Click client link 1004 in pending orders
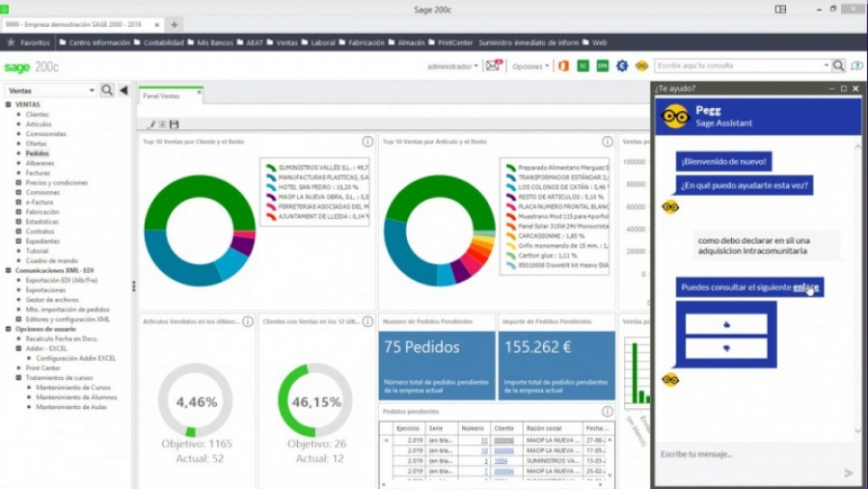 coord(501,461)
